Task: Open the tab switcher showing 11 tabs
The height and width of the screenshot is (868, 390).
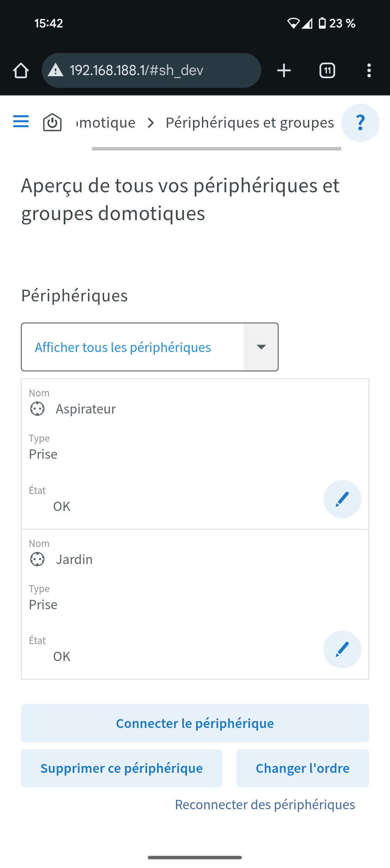Action: point(327,70)
